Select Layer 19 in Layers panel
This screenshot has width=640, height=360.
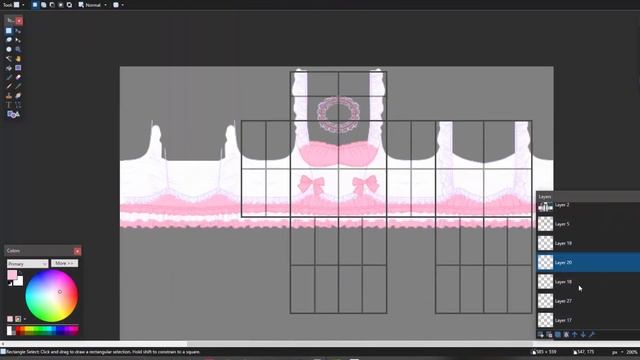tap(588, 243)
